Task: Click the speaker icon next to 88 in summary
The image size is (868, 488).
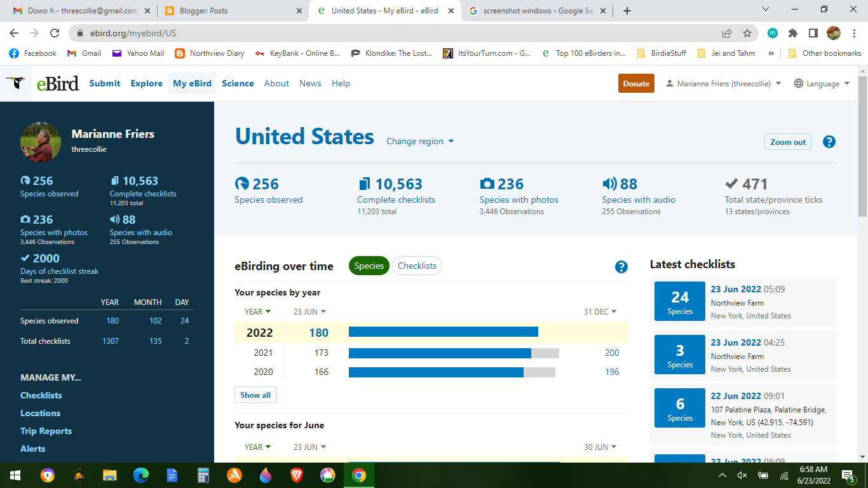Action: (609, 184)
